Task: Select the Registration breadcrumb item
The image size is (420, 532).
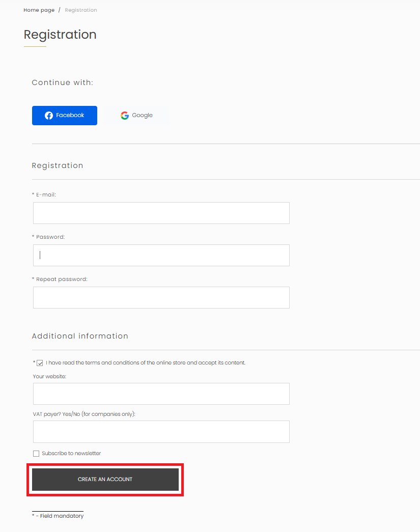Action: 80,10
